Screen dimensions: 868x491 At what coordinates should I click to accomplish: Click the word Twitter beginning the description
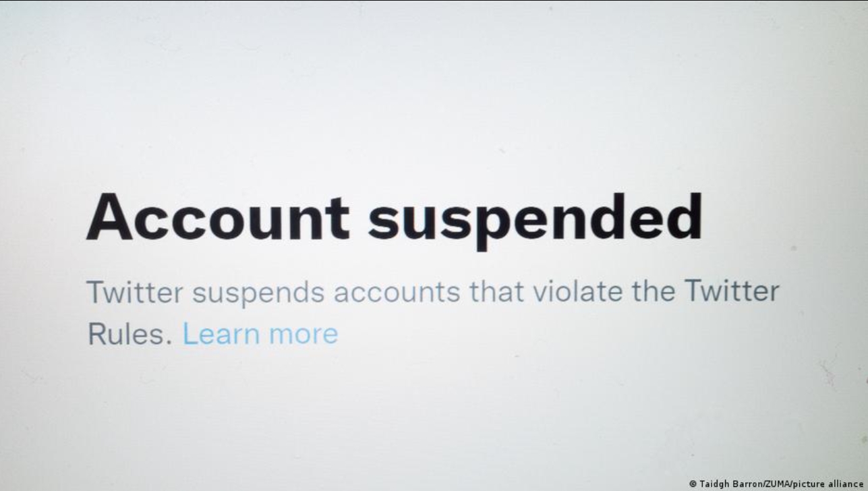point(135,292)
